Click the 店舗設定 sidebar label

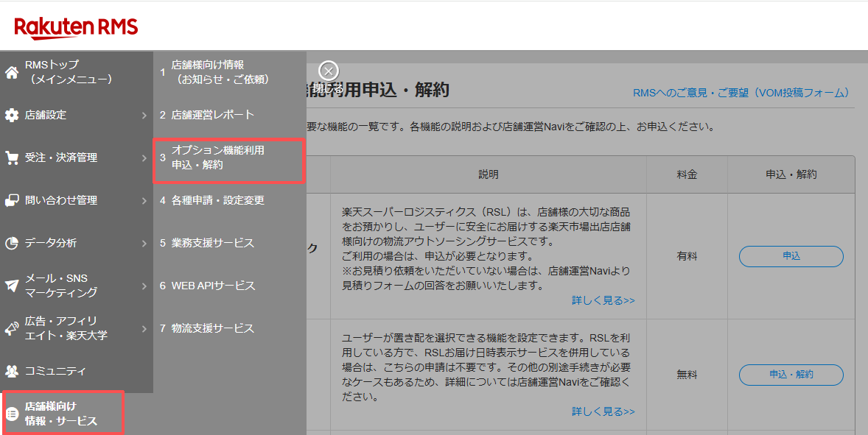click(46, 115)
